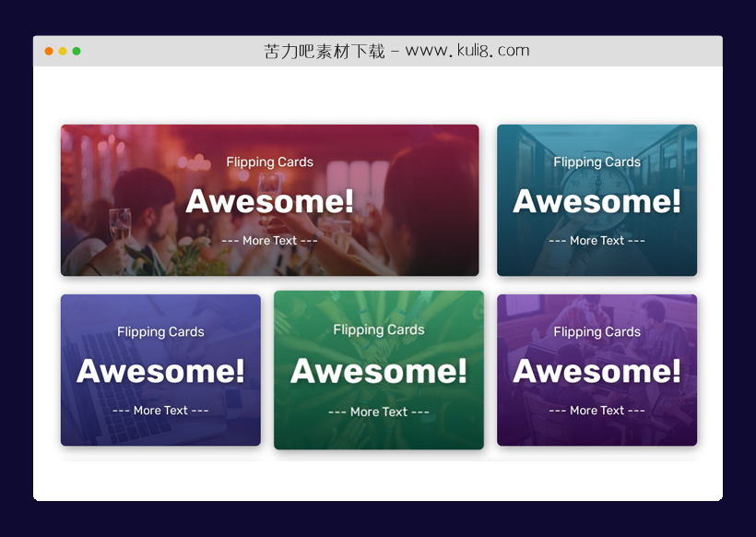The width and height of the screenshot is (756, 537).
Task: Click the green maximize dot in title bar
Action: pos(77,51)
